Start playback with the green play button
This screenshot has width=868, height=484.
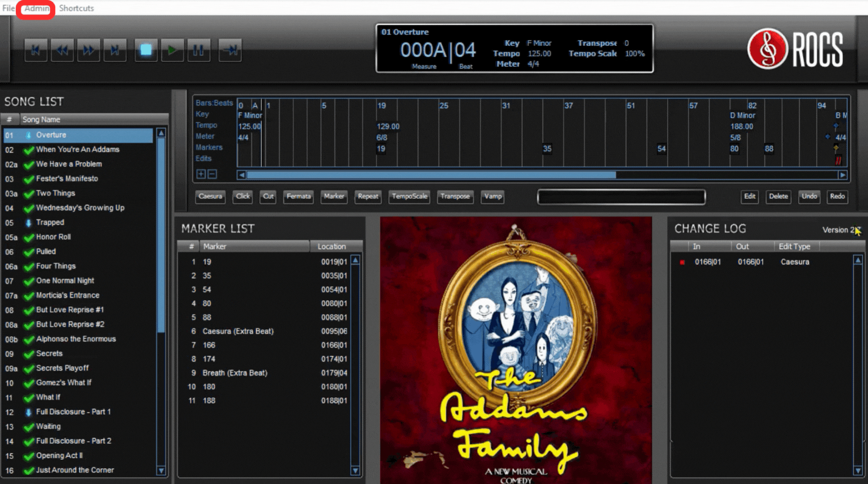[172, 50]
